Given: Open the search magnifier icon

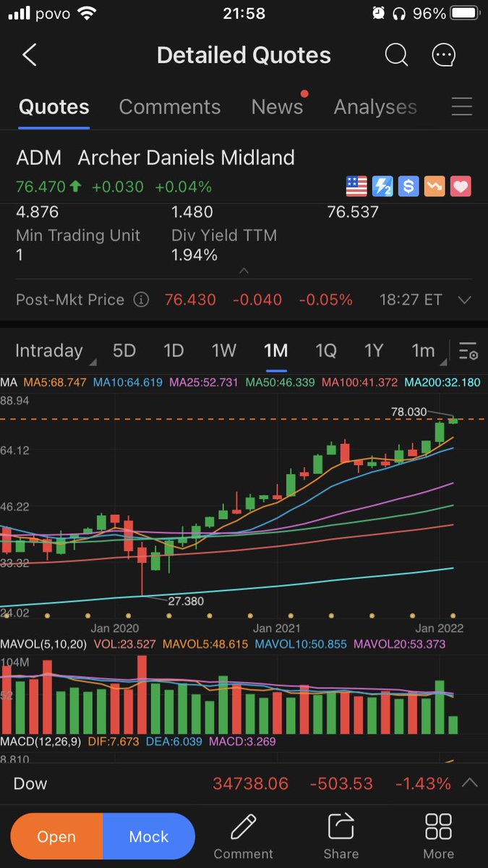Looking at the screenshot, I should tap(396, 55).
